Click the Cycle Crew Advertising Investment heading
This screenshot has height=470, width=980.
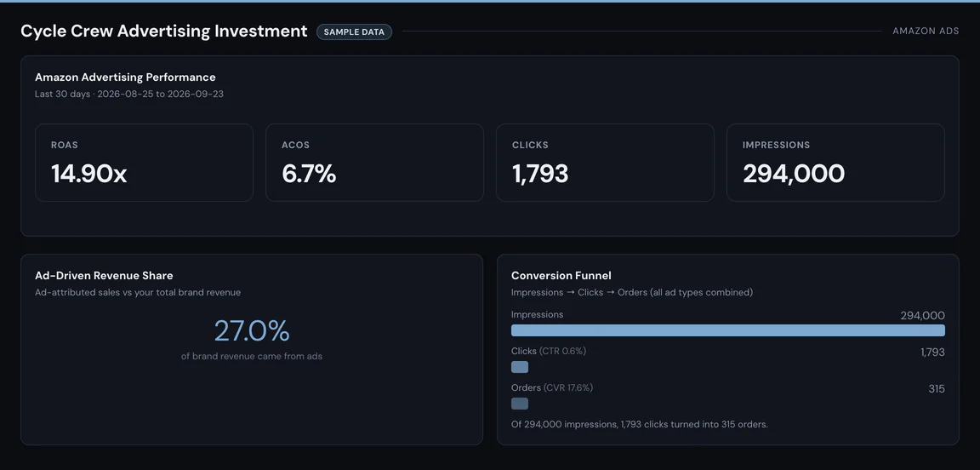click(x=164, y=32)
